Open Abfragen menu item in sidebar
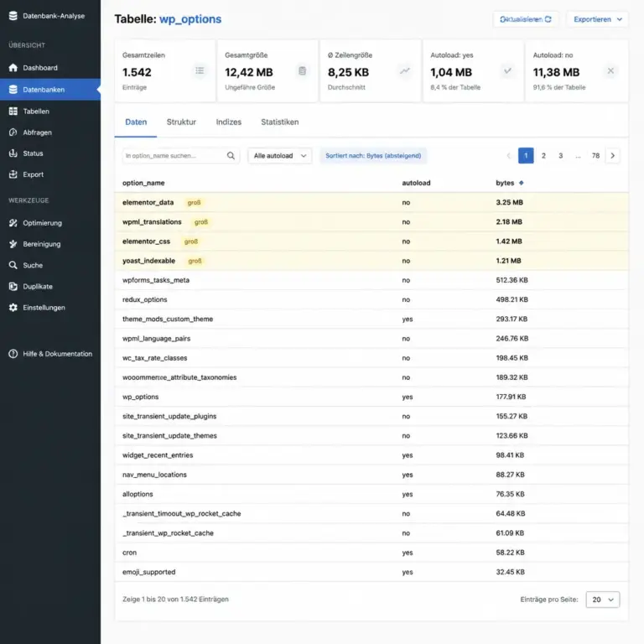The width and height of the screenshot is (644, 644). (50, 132)
